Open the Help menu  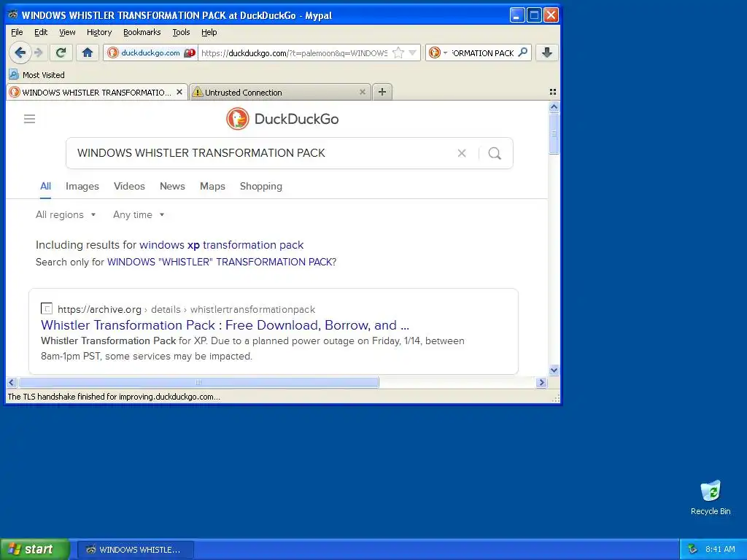coord(209,32)
